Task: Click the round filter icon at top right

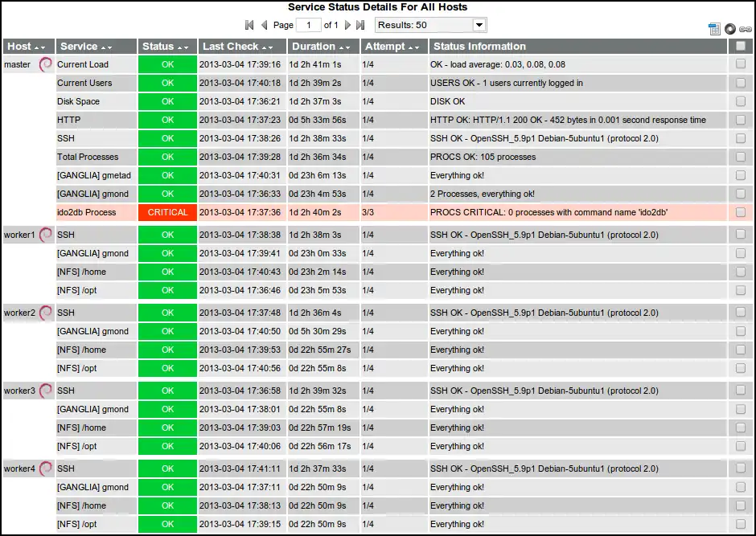Action: (x=729, y=29)
